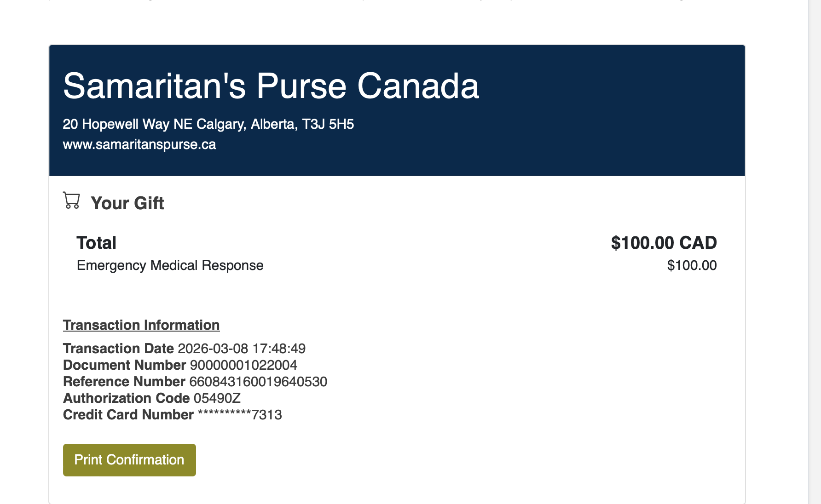Click the Document Number 90000001022004
The height and width of the screenshot is (504, 821).
click(243, 365)
